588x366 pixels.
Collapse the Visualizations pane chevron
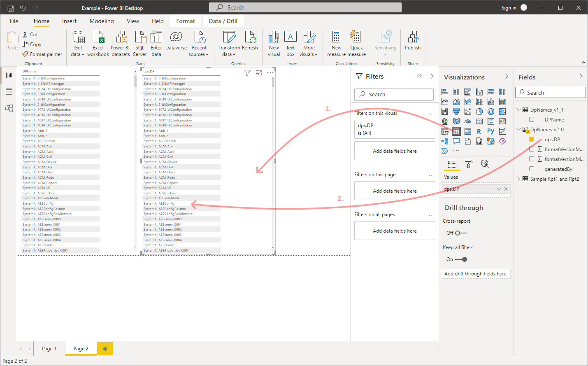[507, 76]
